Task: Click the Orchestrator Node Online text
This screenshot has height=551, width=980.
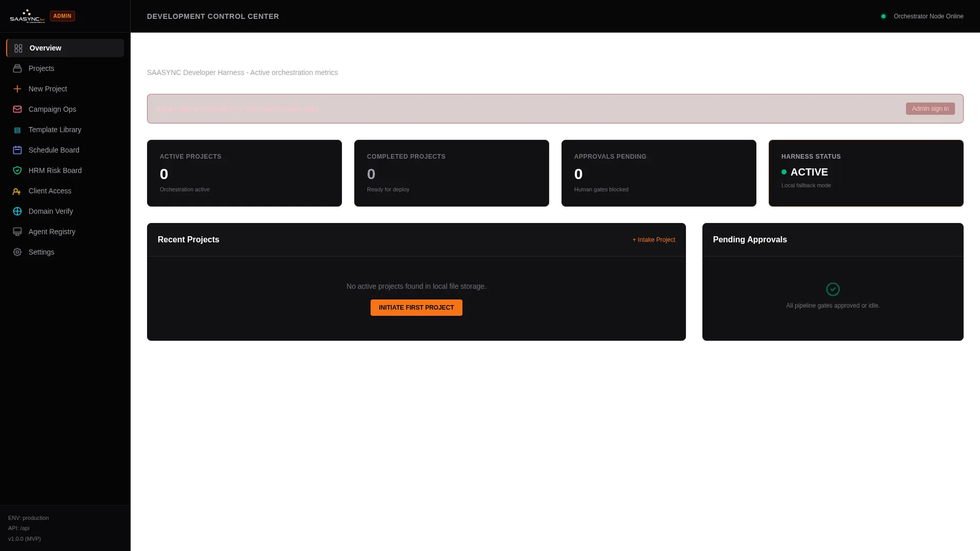Action: click(x=928, y=16)
